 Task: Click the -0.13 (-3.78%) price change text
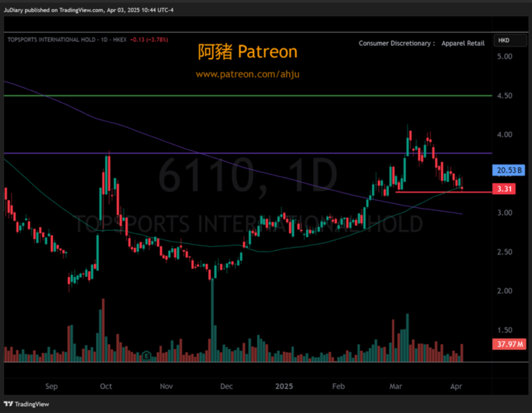pyautogui.click(x=149, y=39)
